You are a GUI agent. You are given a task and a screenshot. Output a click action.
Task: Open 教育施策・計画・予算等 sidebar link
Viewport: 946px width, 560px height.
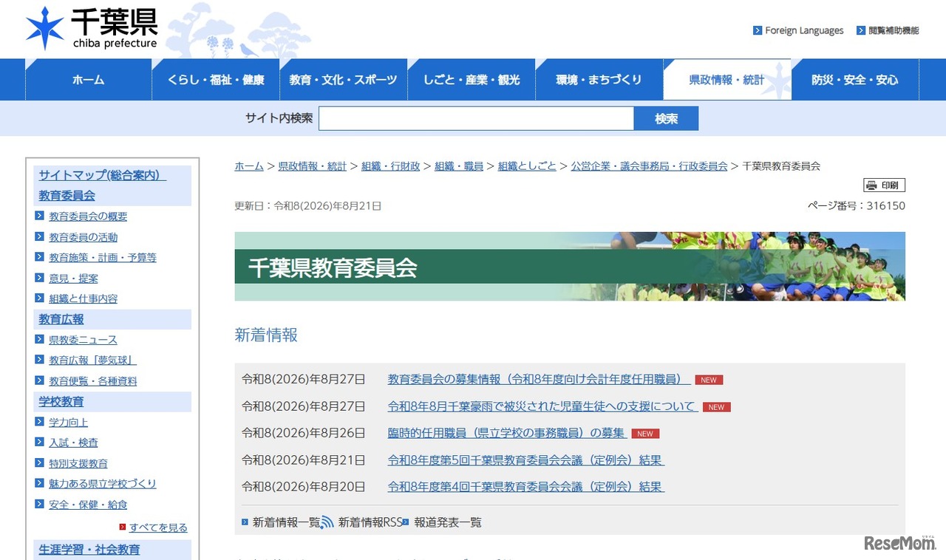tap(103, 258)
